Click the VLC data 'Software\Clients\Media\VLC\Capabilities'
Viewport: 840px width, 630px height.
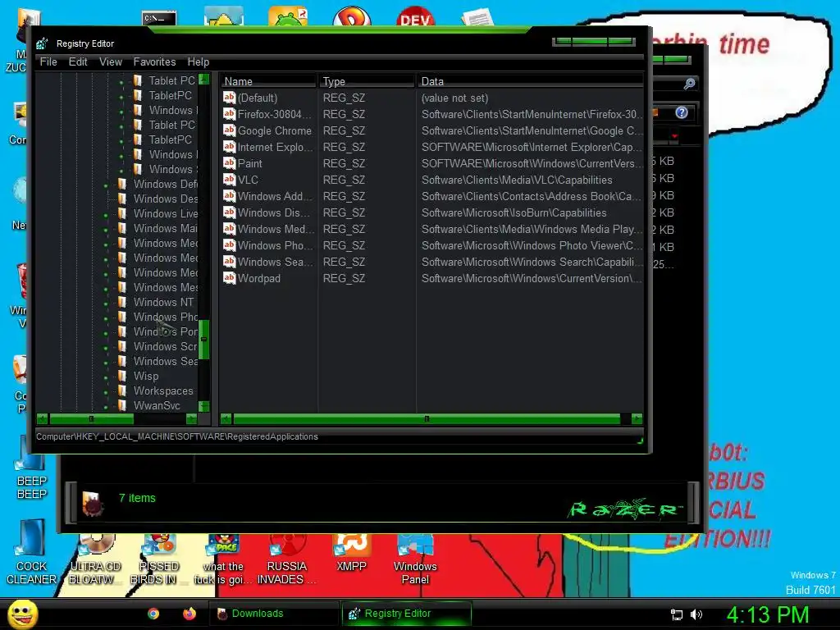[x=517, y=180]
